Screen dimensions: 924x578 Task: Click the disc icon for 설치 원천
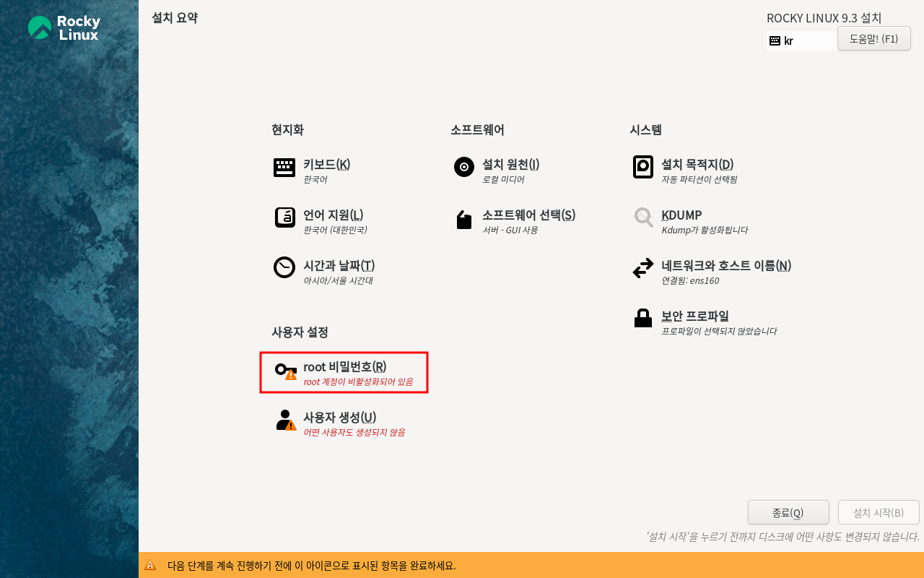pos(464,167)
